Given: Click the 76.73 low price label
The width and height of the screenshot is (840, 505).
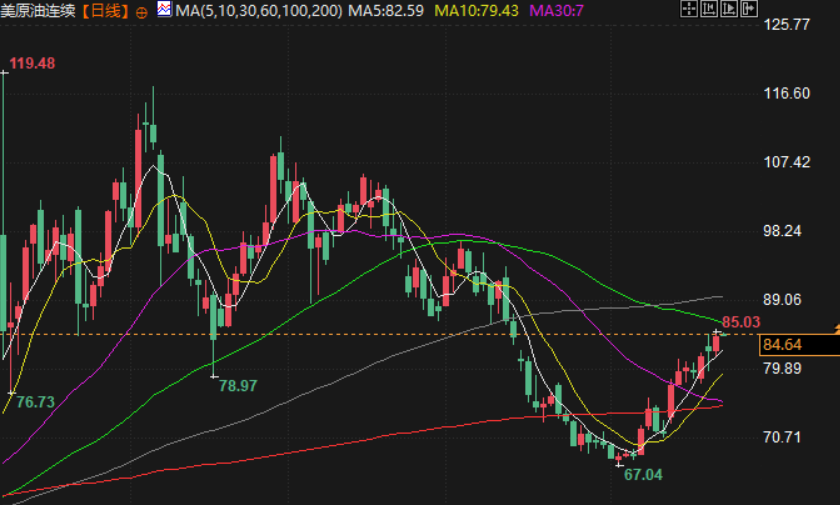Looking at the screenshot, I should [x=35, y=402].
